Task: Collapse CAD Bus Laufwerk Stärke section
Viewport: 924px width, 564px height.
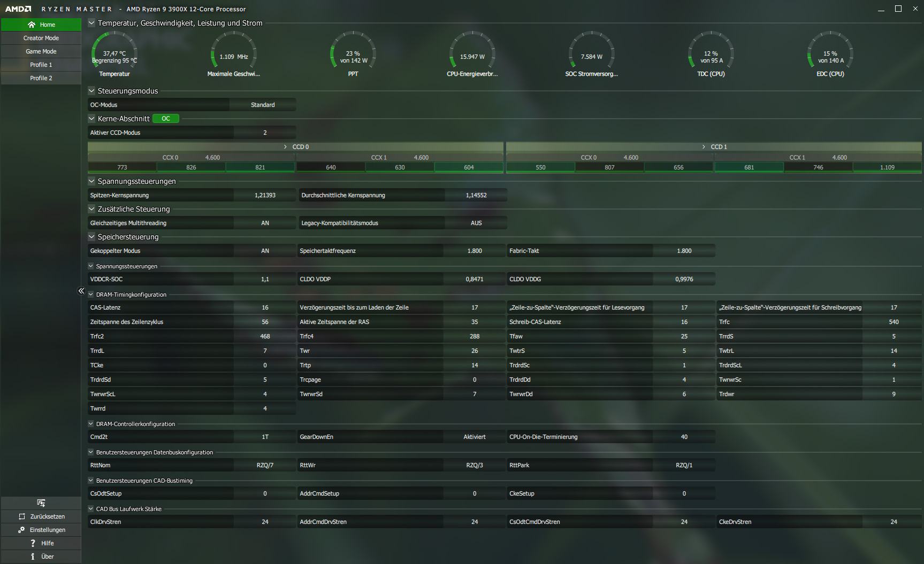Action: pyautogui.click(x=91, y=509)
